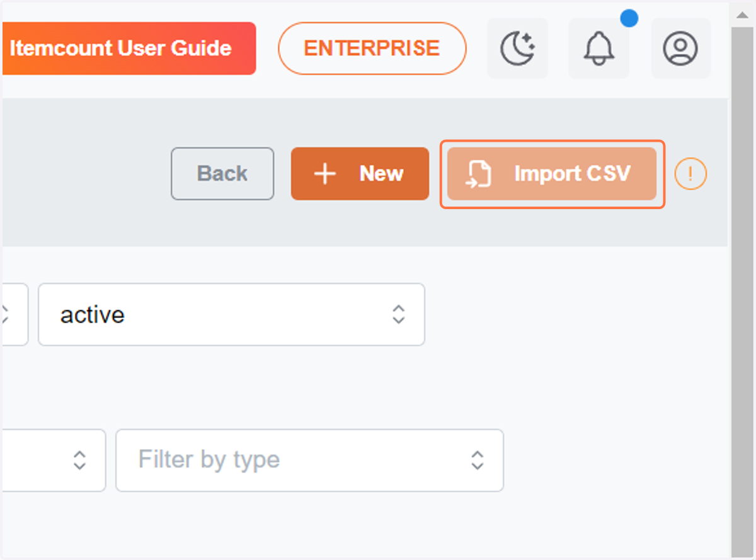
Task: Show info via orange exclamation icon
Action: [x=690, y=174]
